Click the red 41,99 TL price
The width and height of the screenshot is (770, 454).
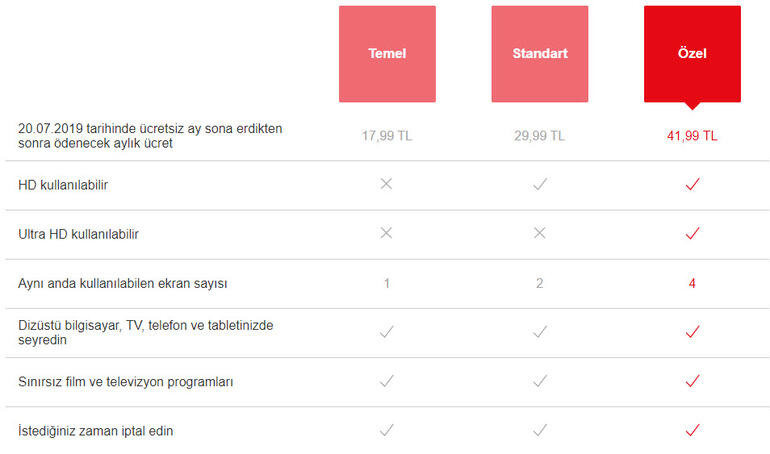pyautogui.click(x=692, y=136)
